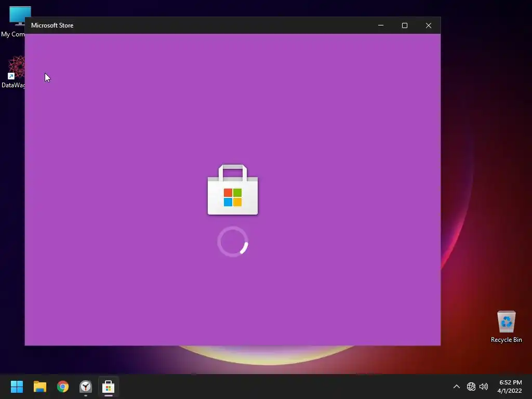The width and height of the screenshot is (532, 399).
Task: Open the Windows Start menu
Action: pyautogui.click(x=17, y=387)
